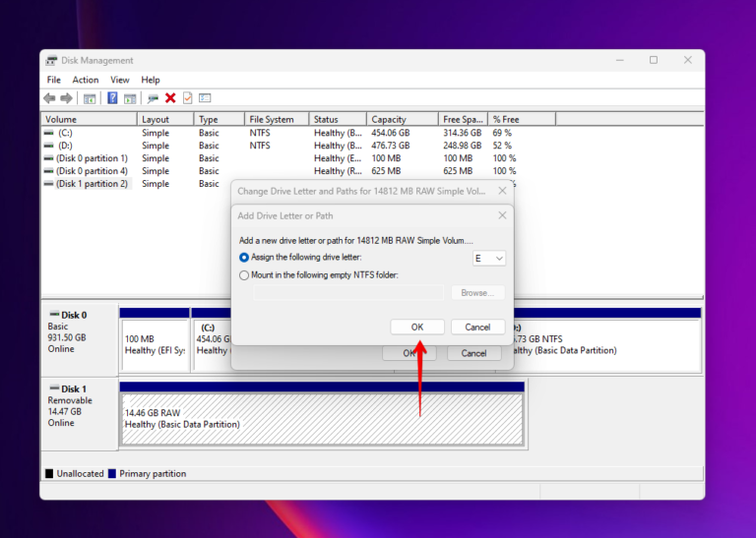Select Mount in empty NTFS folder option
Image resolution: width=756 pixels, height=538 pixels.
tap(245, 275)
